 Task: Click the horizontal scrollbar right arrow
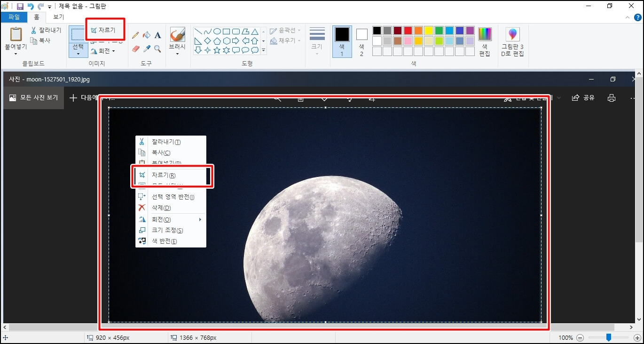pos(631,327)
